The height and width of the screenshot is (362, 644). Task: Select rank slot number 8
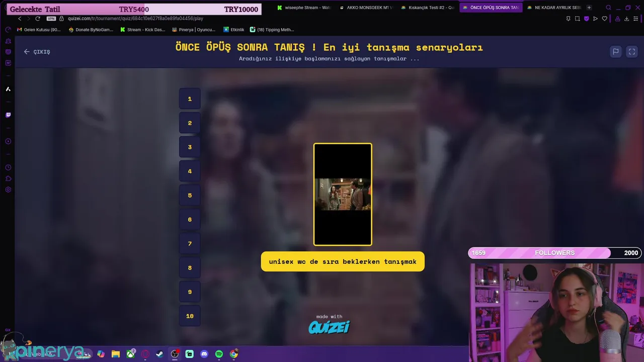[x=190, y=268]
